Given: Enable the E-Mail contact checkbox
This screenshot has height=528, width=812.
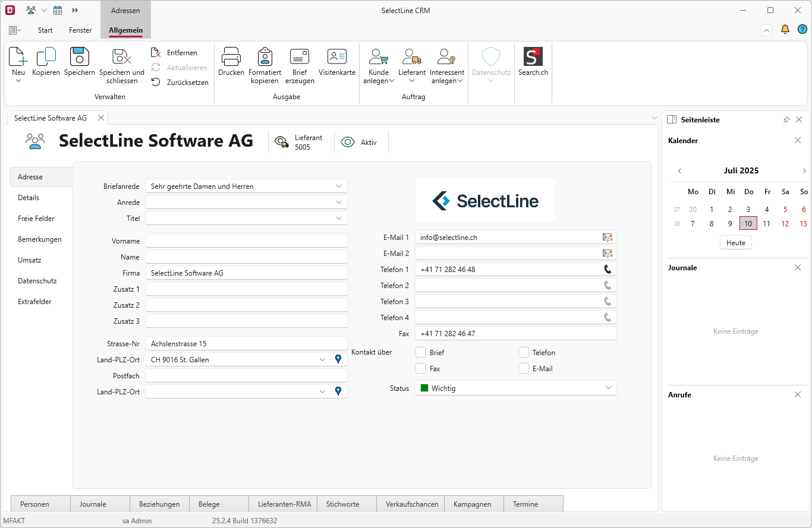Looking at the screenshot, I should (x=524, y=368).
